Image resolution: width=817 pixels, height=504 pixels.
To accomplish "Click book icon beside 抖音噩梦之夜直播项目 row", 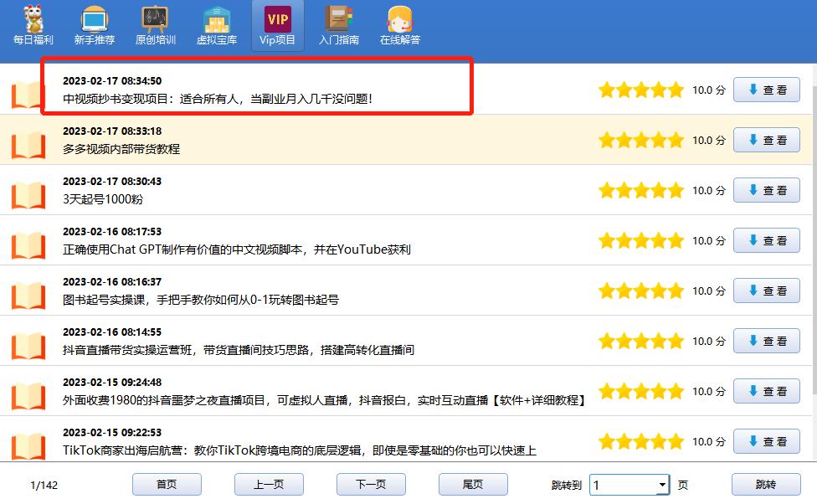I will [x=28, y=396].
